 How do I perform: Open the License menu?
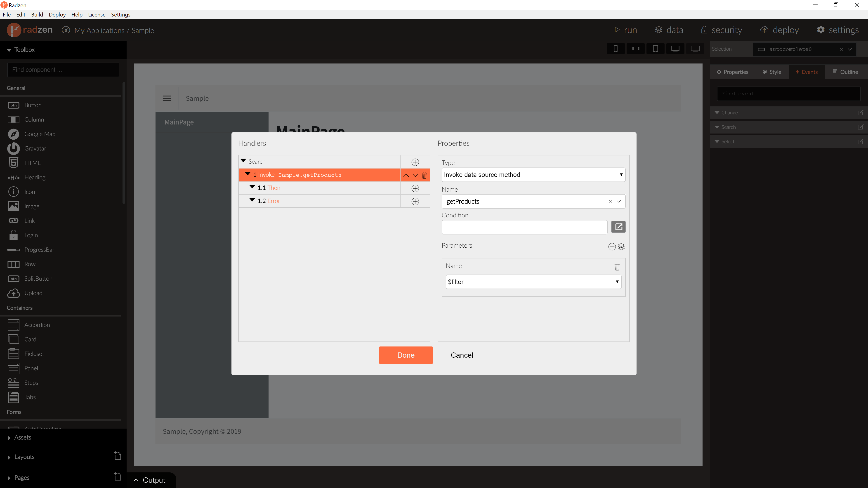tap(97, 14)
